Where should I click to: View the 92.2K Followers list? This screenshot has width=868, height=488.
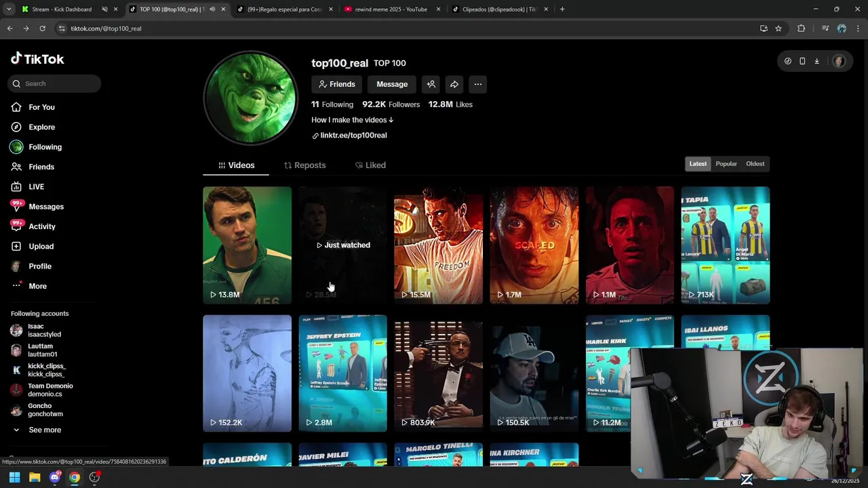click(391, 104)
